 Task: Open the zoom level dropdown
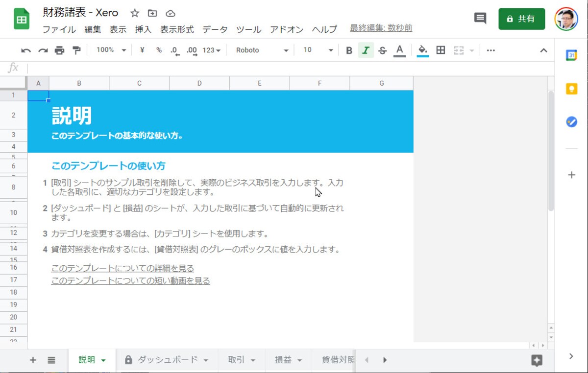click(x=111, y=50)
